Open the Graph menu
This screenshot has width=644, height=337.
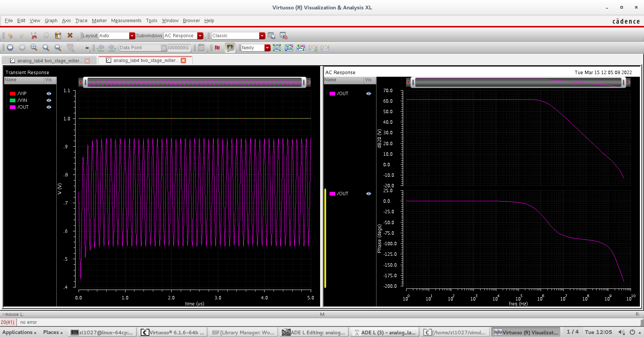point(51,21)
